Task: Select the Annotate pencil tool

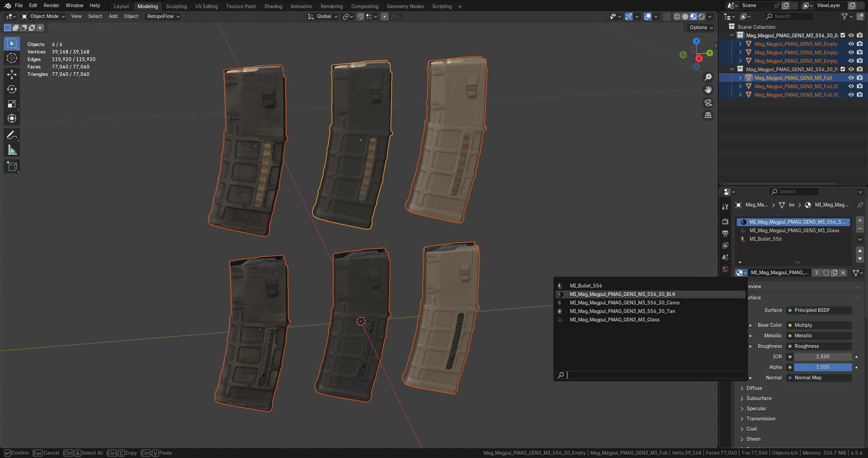Action: coord(12,135)
